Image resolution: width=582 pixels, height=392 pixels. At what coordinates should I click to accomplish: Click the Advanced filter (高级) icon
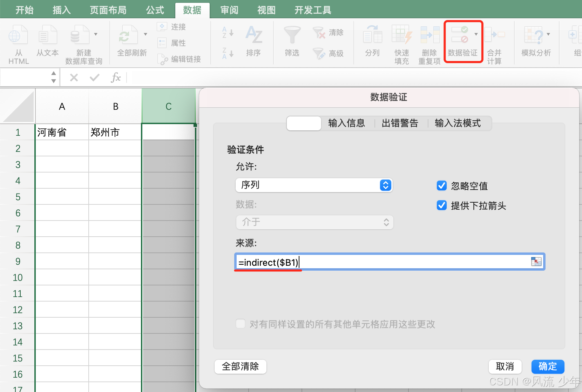[319, 53]
